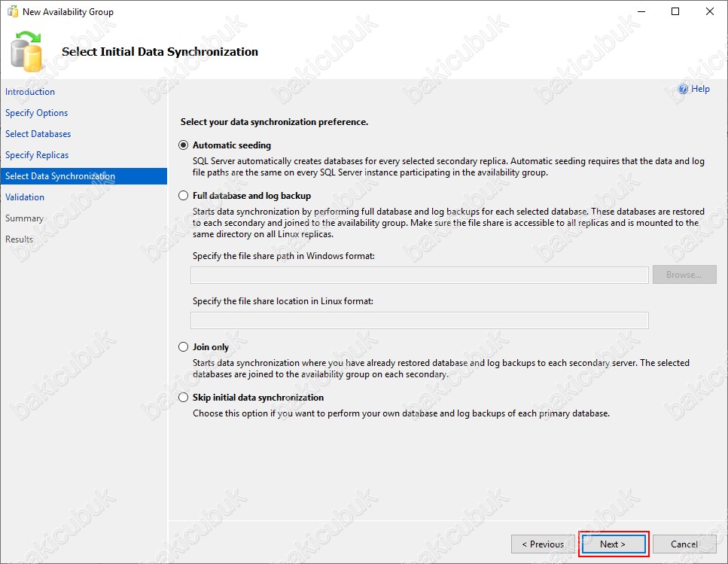Viewport: 728px width, 564px height.
Task: Click 'Specify the file share location in Linux format' label
Action: tap(283, 301)
